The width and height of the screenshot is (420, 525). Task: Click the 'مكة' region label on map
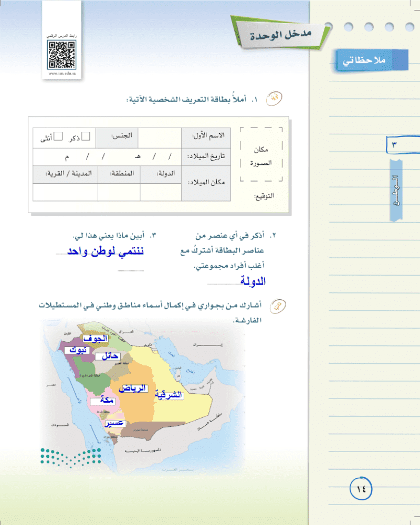[x=103, y=401]
